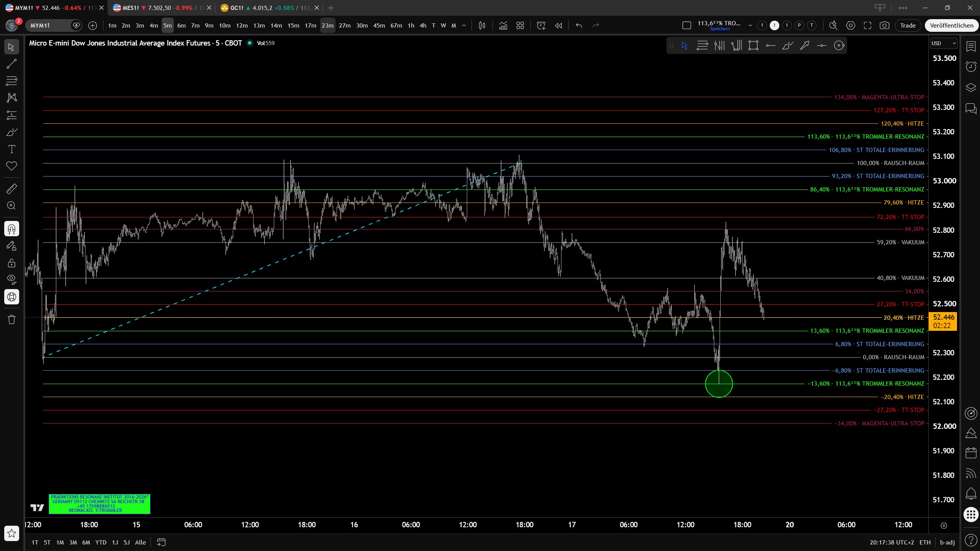Open price scale settings gear
980x551 pixels.
pyautogui.click(x=944, y=525)
